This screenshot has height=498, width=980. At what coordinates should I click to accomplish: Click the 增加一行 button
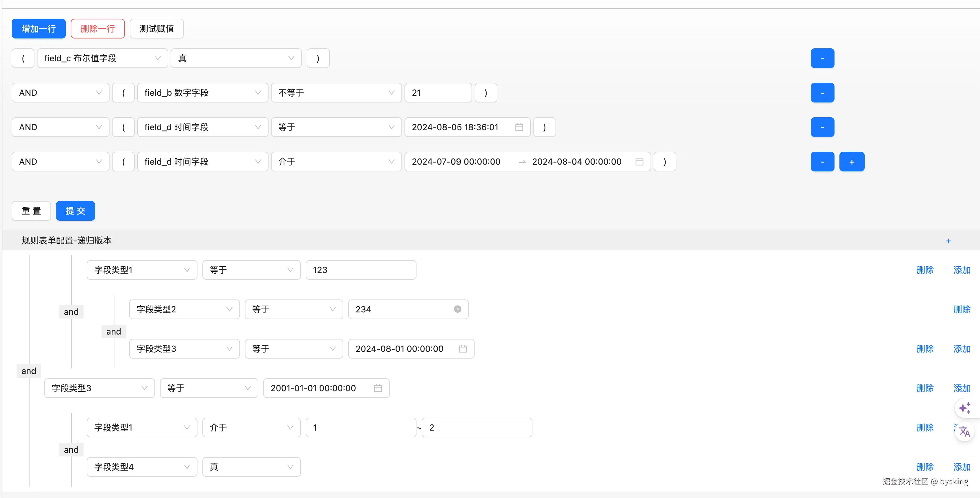38,29
